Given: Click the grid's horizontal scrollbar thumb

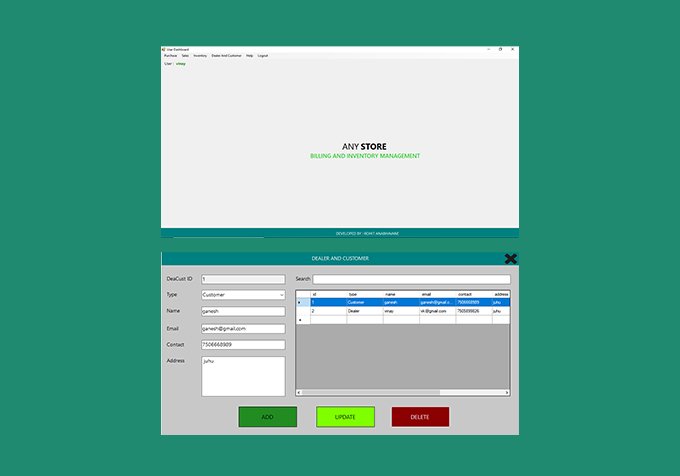Looking at the screenshot, I should click(371, 392).
